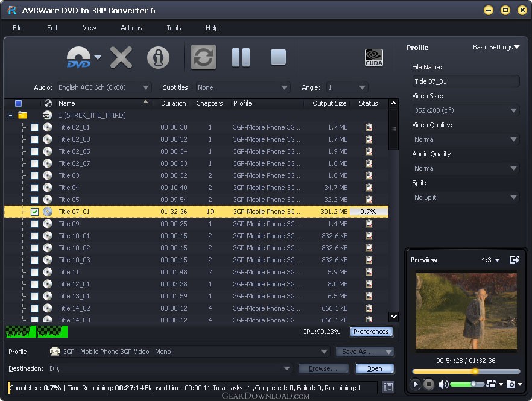Screen dimensions: 532x401
Task: Click the Open destination button
Action: [374, 368]
